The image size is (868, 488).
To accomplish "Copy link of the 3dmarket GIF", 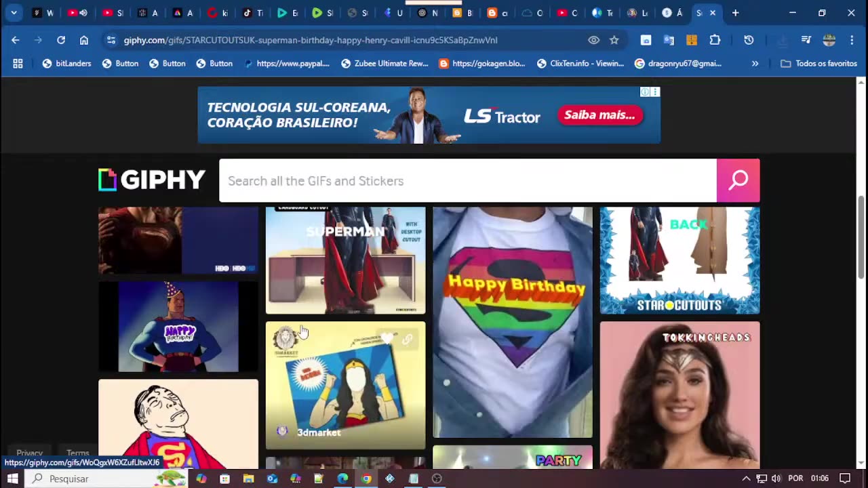I will [x=407, y=340].
